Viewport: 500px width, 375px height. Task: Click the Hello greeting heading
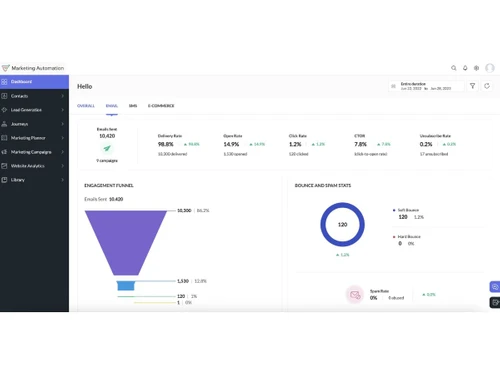(x=85, y=86)
